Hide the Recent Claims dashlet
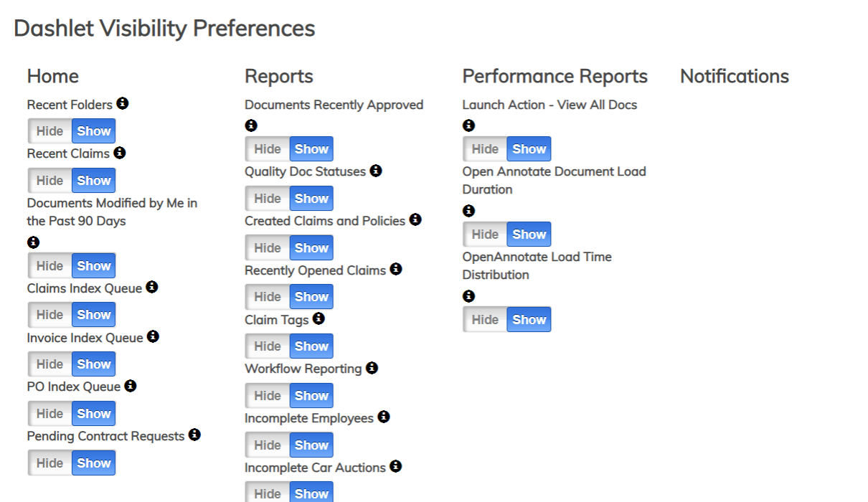Image resolution: width=868 pixels, height=502 pixels. coord(50,181)
